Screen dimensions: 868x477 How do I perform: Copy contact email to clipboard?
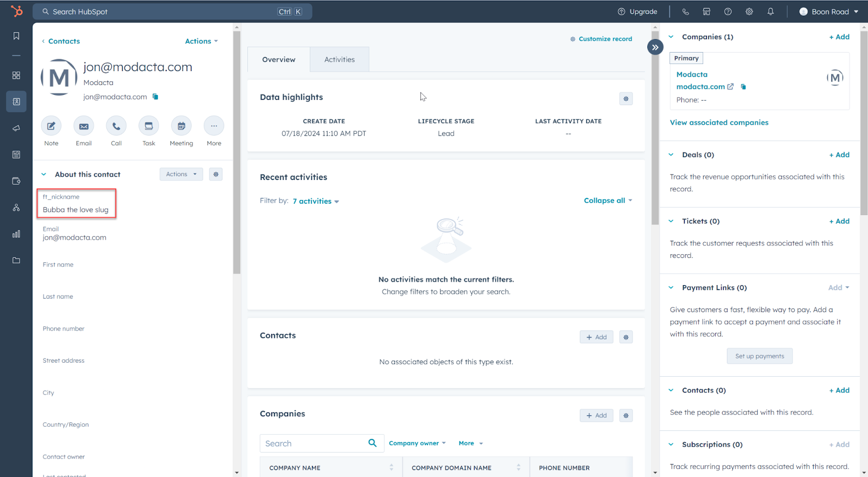pos(155,96)
